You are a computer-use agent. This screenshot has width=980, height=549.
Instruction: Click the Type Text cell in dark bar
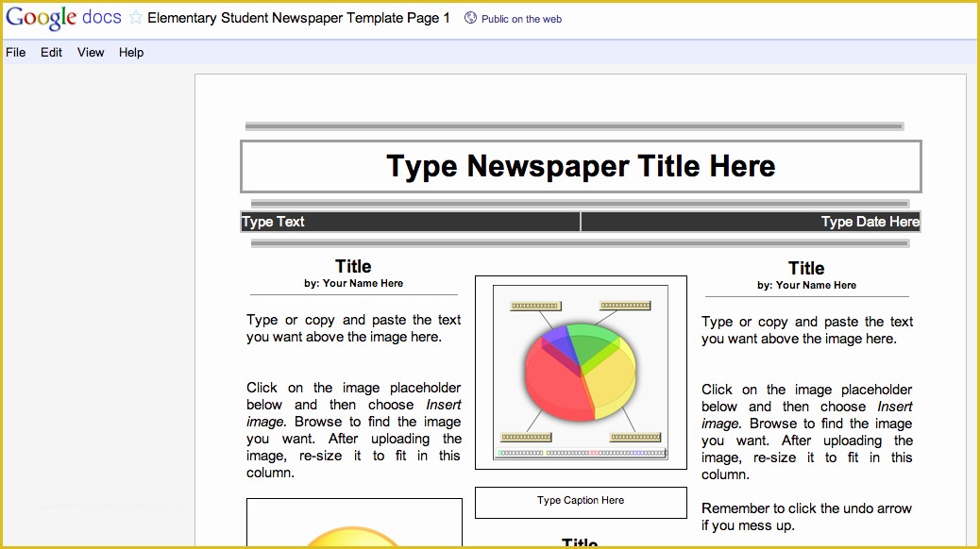click(411, 222)
